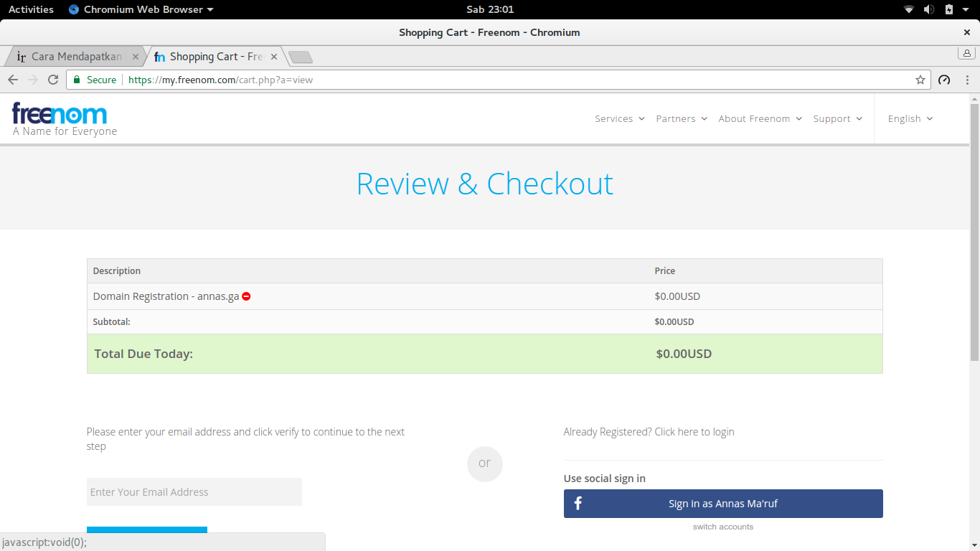Click the Enter Your Email Address field
The height and width of the screenshot is (551, 980).
pos(194,492)
